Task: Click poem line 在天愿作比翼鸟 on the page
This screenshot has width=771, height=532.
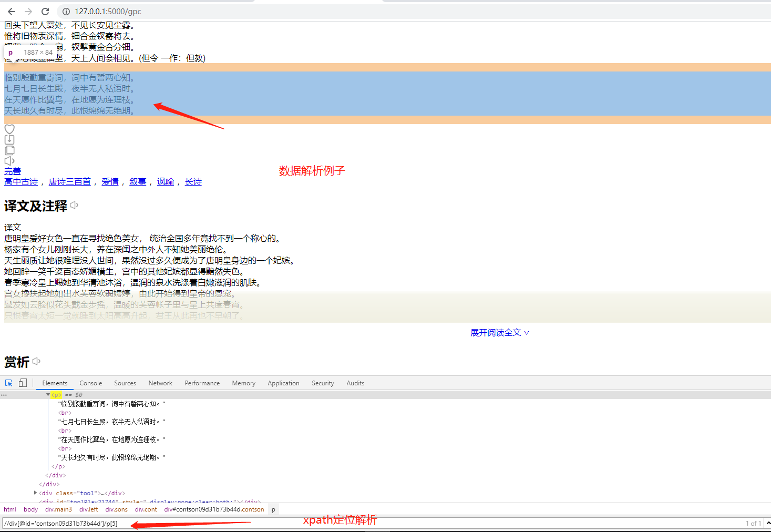Action: point(70,100)
